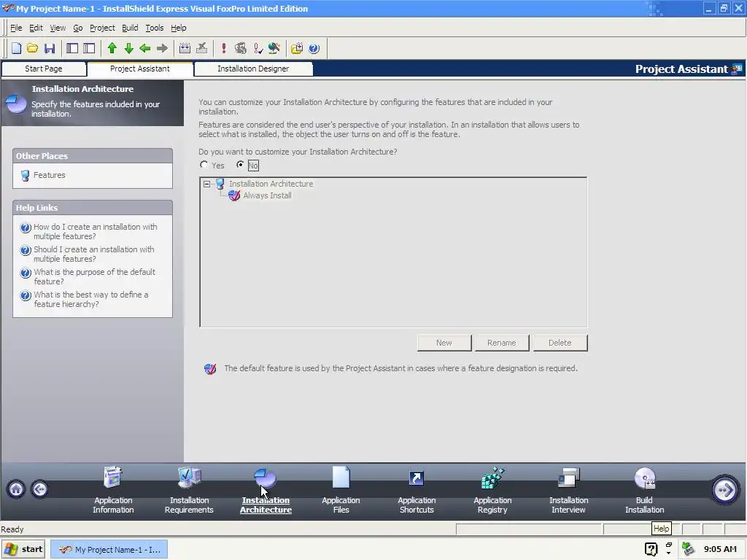Select the No radio button

pos(240,165)
